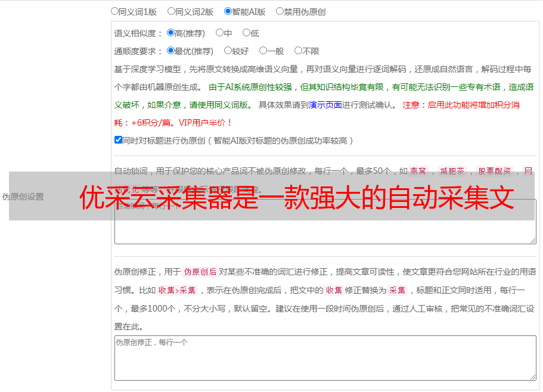Click the 股票配资 example tag
Viewport: 543px width, 392px height.
(495, 171)
